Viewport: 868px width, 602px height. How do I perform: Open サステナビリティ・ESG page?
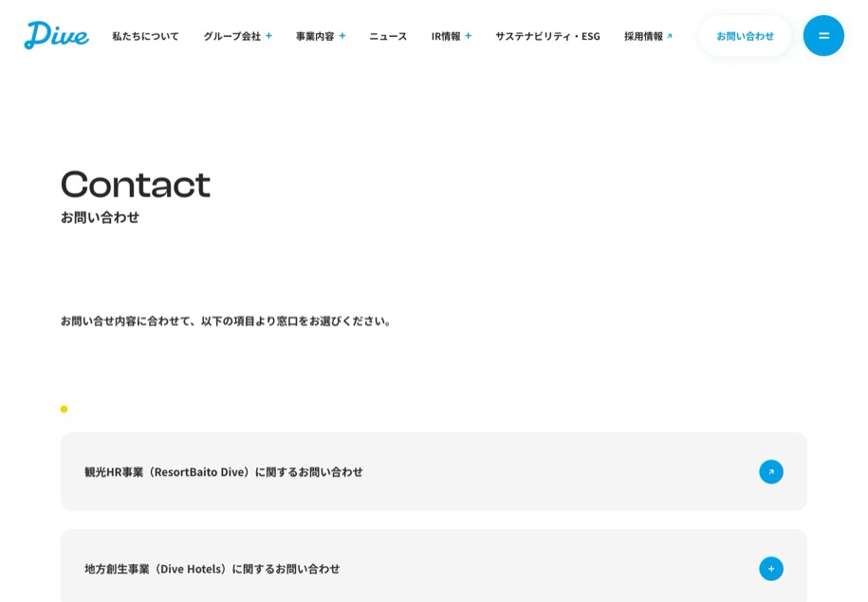(x=547, y=36)
